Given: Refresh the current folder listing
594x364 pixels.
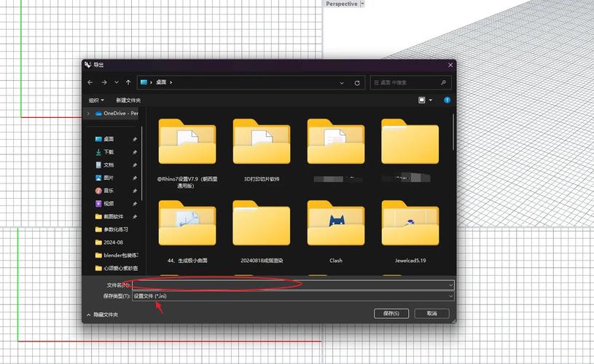Looking at the screenshot, I should (357, 83).
